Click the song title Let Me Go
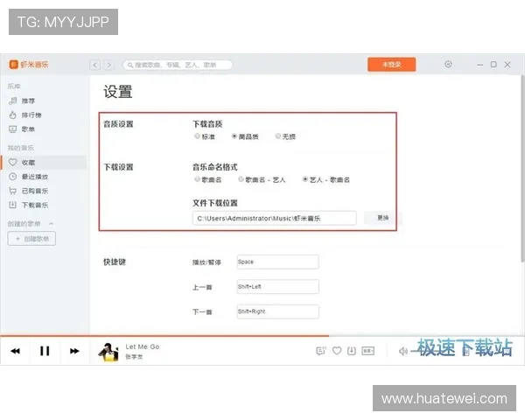 (x=143, y=346)
